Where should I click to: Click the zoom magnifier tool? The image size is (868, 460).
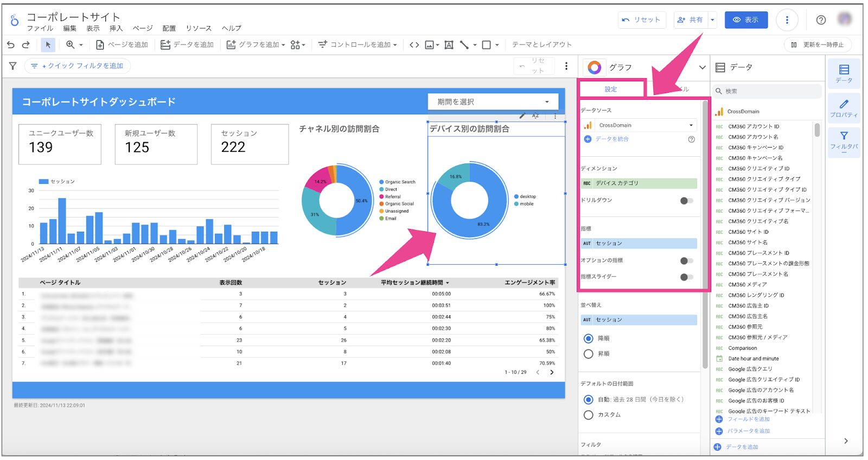click(x=70, y=44)
